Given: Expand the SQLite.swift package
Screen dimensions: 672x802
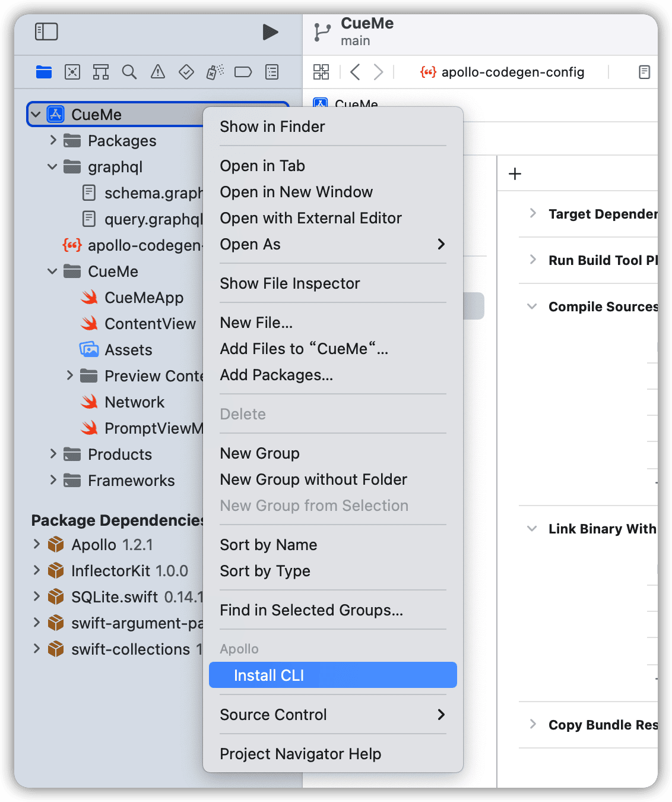Looking at the screenshot, I should 36,596.
